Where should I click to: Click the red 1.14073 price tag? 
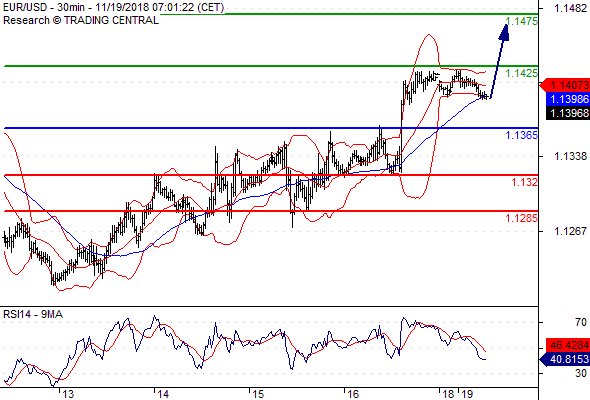click(564, 85)
